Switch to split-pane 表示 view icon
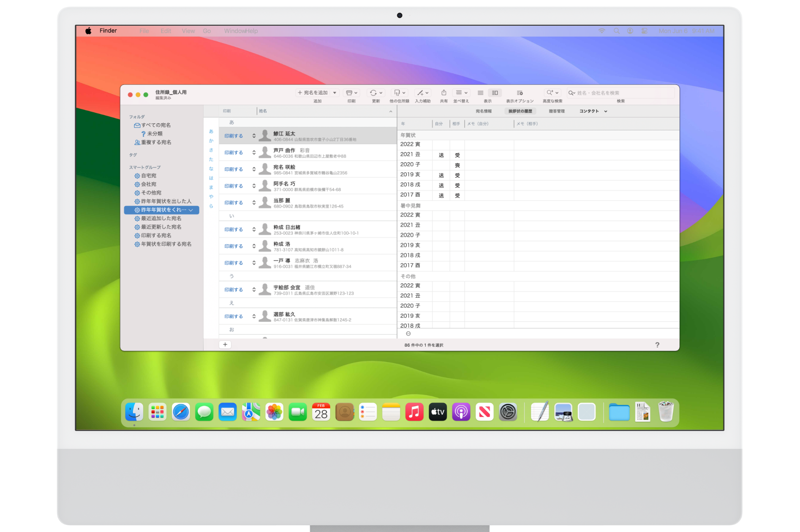 [x=495, y=93]
